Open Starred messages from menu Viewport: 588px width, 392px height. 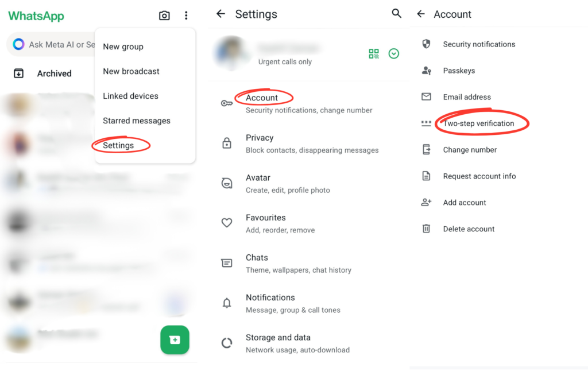145,121
